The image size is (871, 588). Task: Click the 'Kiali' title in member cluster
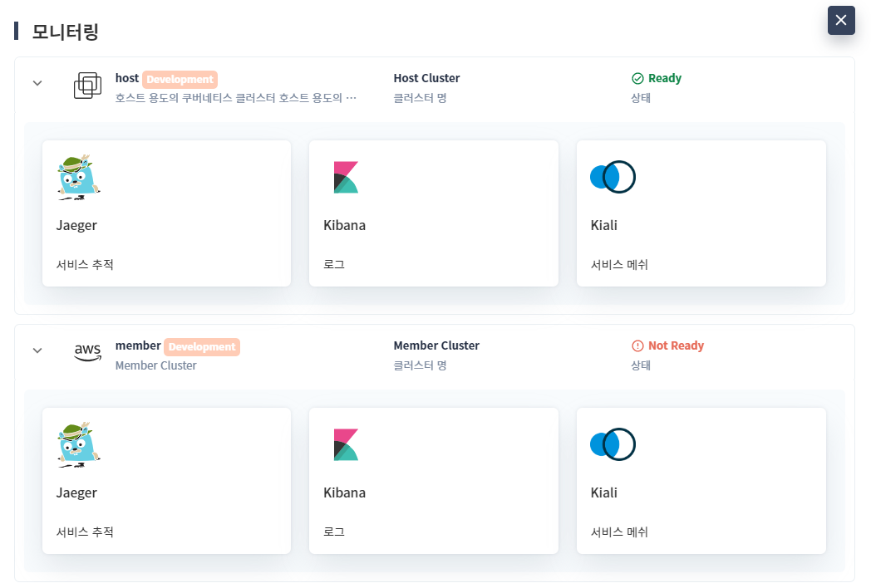point(604,492)
